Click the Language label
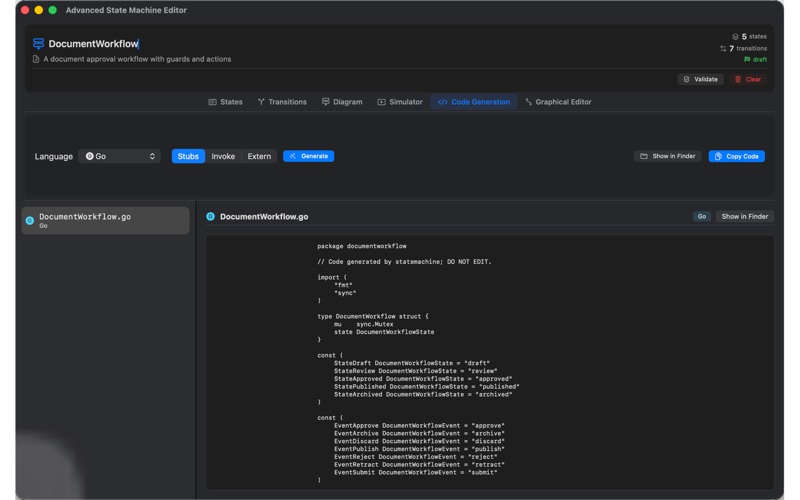The width and height of the screenshot is (800, 500). (x=54, y=156)
